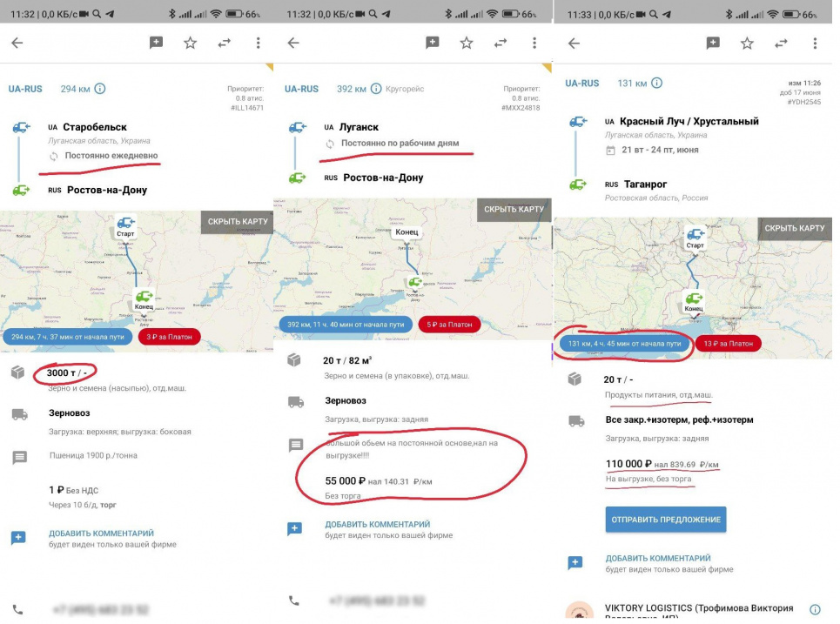Tap the 3 ₽ за Платон pill
This screenshot has height=624, width=840.
(173, 337)
